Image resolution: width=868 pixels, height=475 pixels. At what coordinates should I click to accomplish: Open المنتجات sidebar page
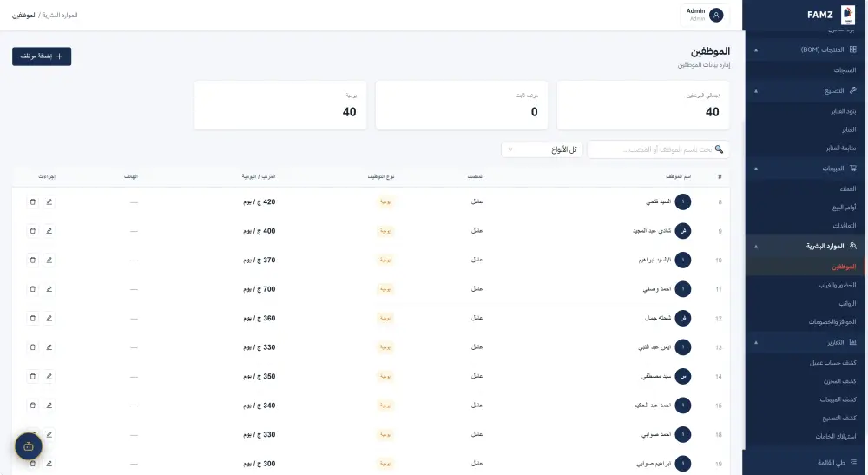(x=845, y=70)
